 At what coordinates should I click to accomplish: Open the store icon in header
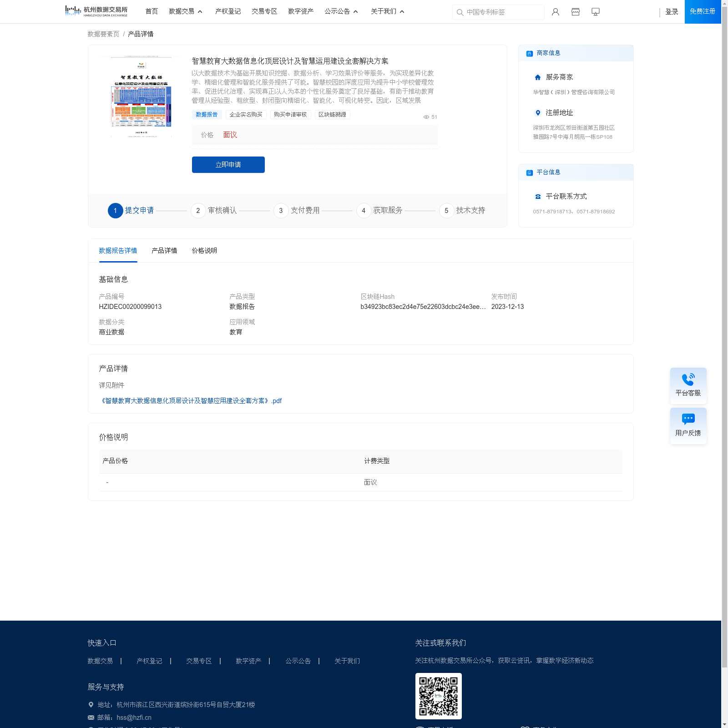(576, 12)
